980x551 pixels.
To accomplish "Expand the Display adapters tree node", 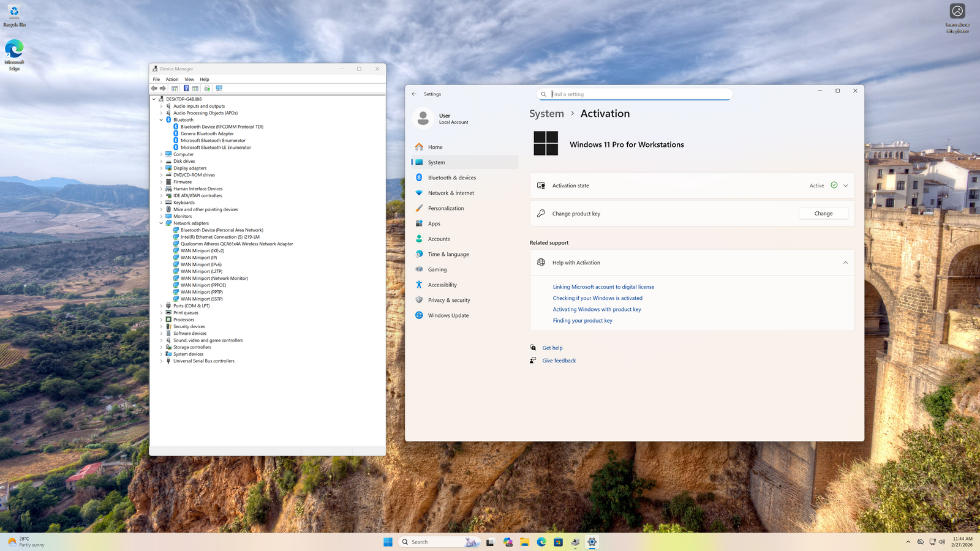I will pyautogui.click(x=161, y=168).
